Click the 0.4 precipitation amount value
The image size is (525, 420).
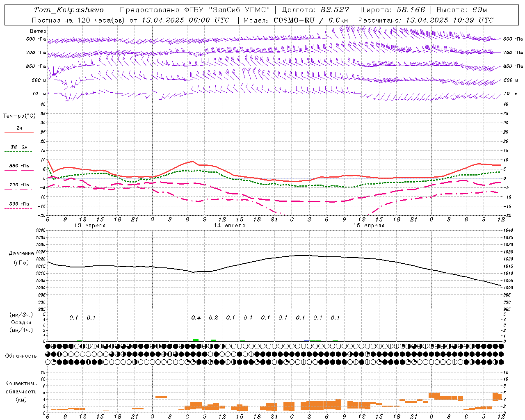click(196, 318)
